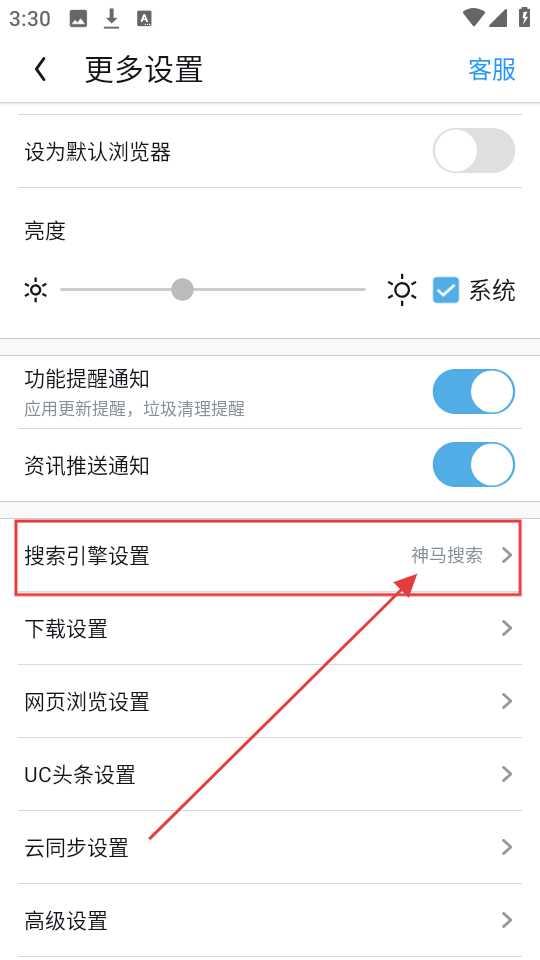Viewport: 540px width, 960px height.
Task: Uncheck the 系统 brightness checkbox
Action: [x=446, y=290]
